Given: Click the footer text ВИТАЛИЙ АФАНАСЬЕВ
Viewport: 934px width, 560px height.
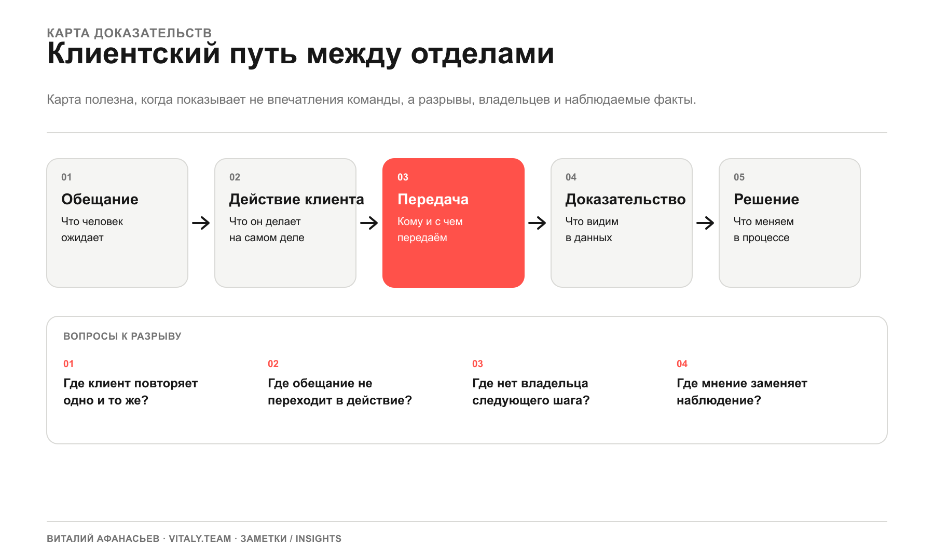Looking at the screenshot, I should 103,539.
